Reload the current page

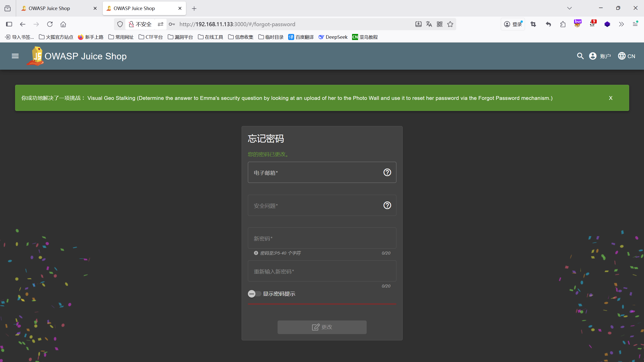[x=50, y=24]
